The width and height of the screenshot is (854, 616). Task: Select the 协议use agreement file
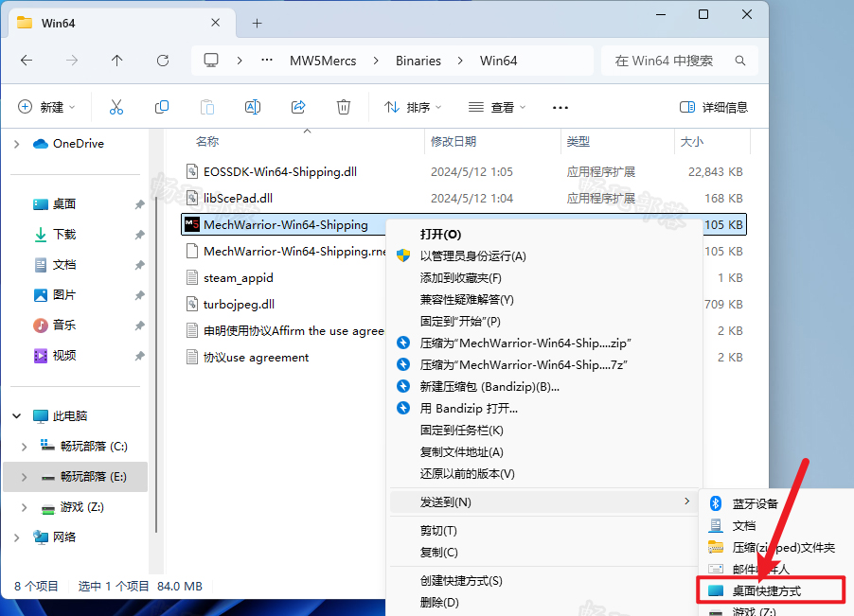click(x=256, y=358)
